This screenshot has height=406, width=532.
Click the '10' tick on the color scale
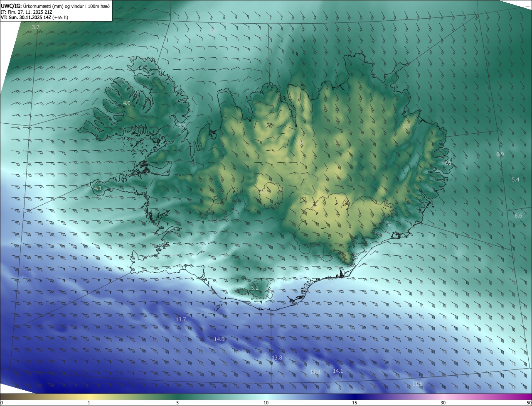266,403
